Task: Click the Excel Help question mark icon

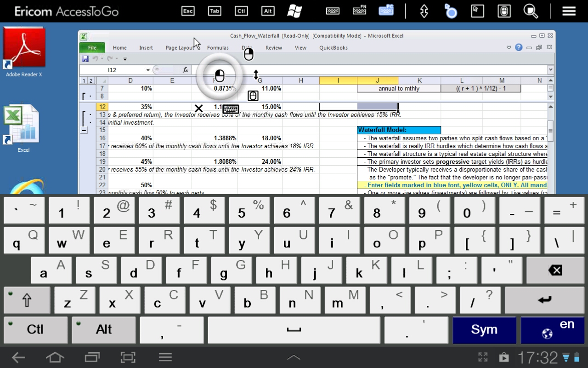Action: [x=519, y=47]
